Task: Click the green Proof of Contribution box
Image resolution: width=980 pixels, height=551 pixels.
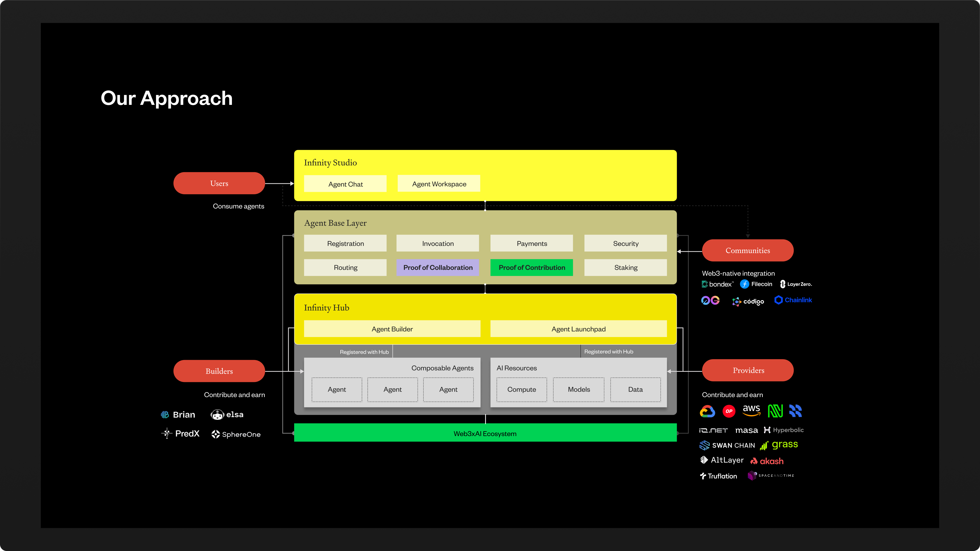Action: coord(531,267)
